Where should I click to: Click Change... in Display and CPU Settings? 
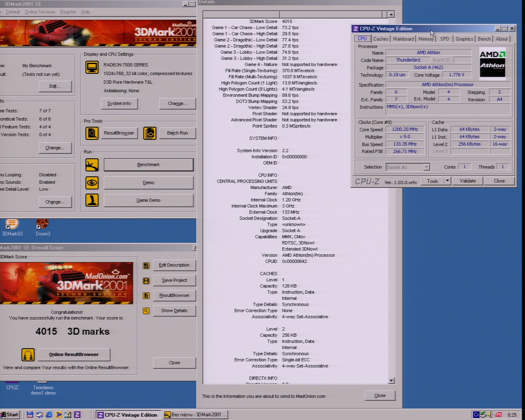click(x=177, y=104)
